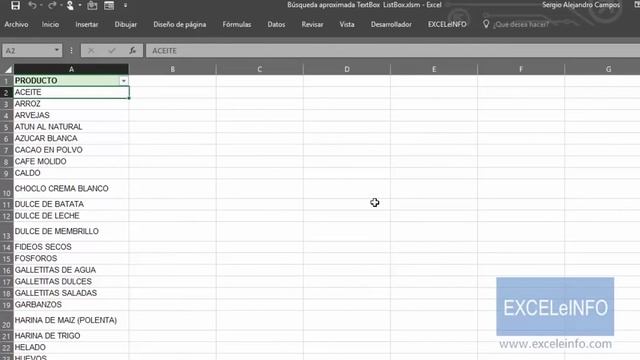Toggle touch/mouse mode hand icon
Screen dimensions: 640x360
point(70,5)
